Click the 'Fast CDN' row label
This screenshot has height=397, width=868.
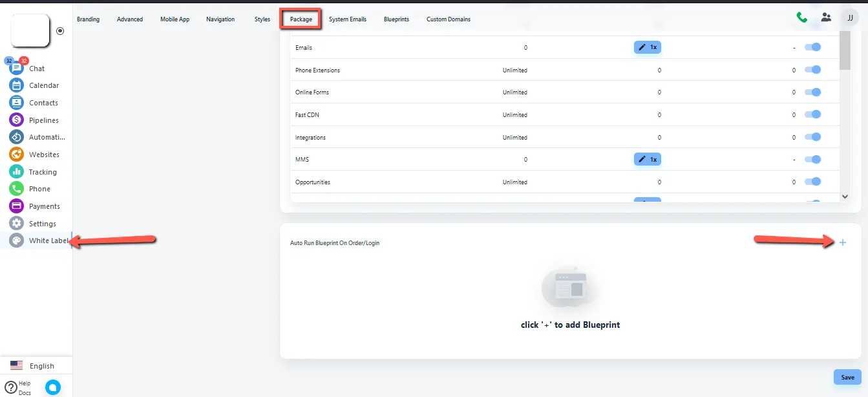tap(307, 114)
